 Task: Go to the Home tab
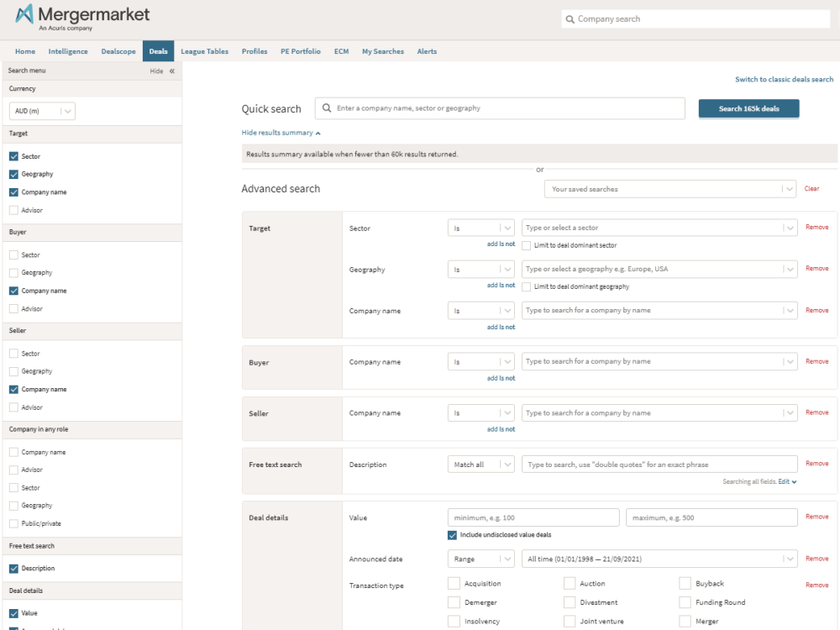coord(25,51)
